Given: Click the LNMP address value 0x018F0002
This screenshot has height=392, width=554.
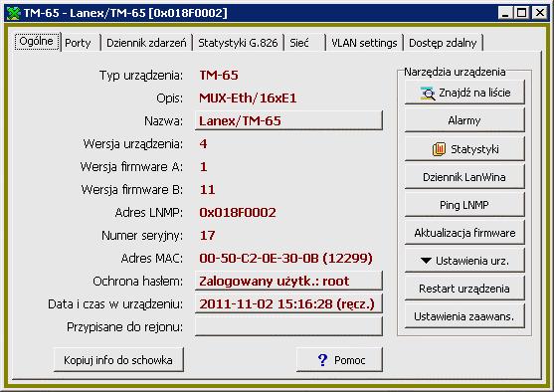Looking at the screenshot, I should tap(238, 213).
